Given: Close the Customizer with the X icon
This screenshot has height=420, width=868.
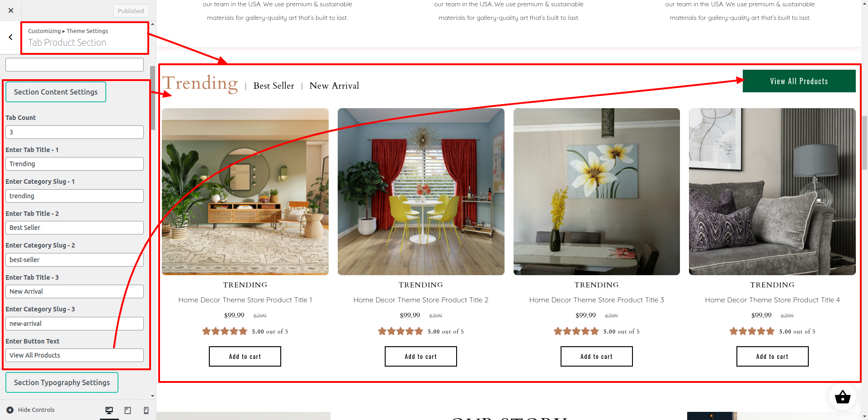Looking at the screenshot, I should (11, 10).
